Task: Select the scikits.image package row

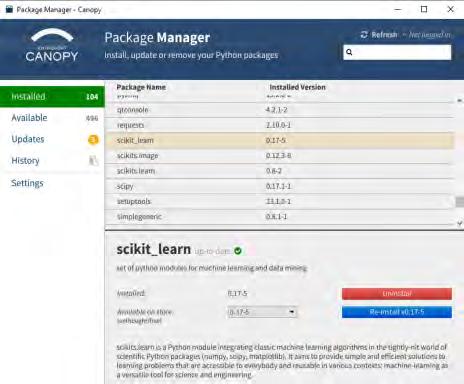Action: click(280, 156)
